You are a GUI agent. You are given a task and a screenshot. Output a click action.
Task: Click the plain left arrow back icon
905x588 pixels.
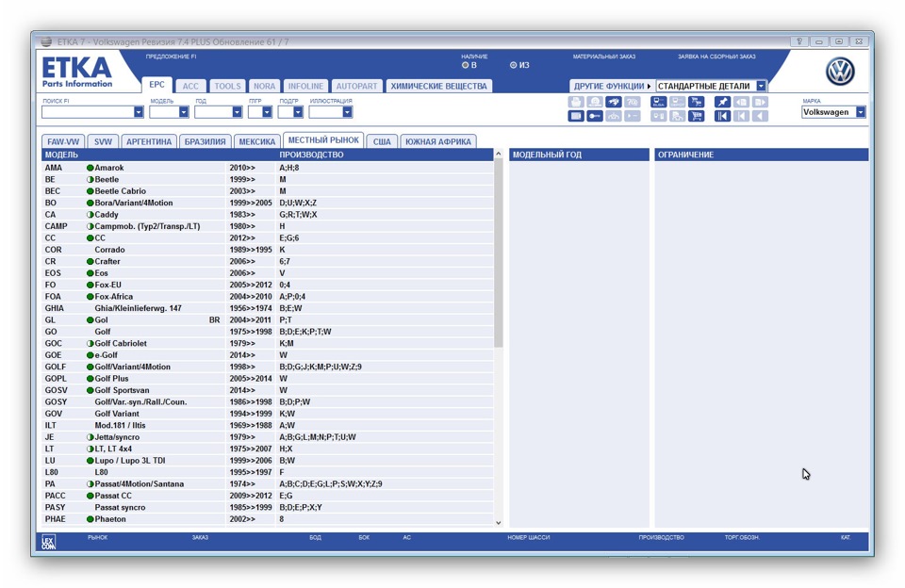click(760, 116)
